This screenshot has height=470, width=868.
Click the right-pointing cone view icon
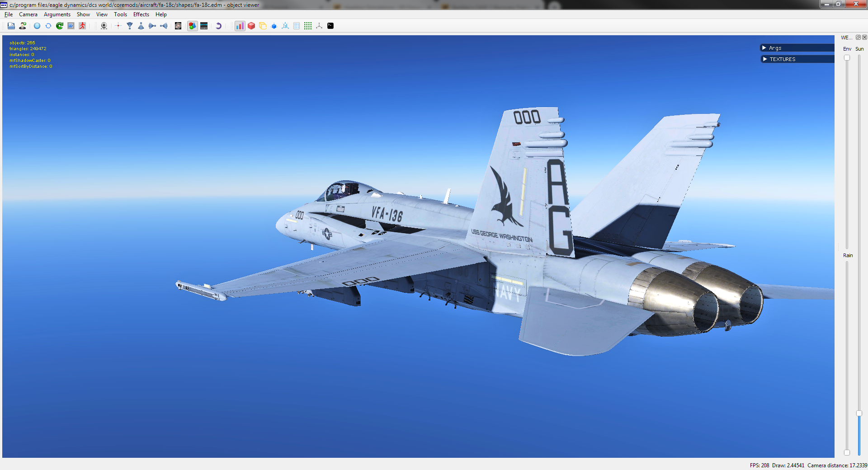click(x=152, y=26)
